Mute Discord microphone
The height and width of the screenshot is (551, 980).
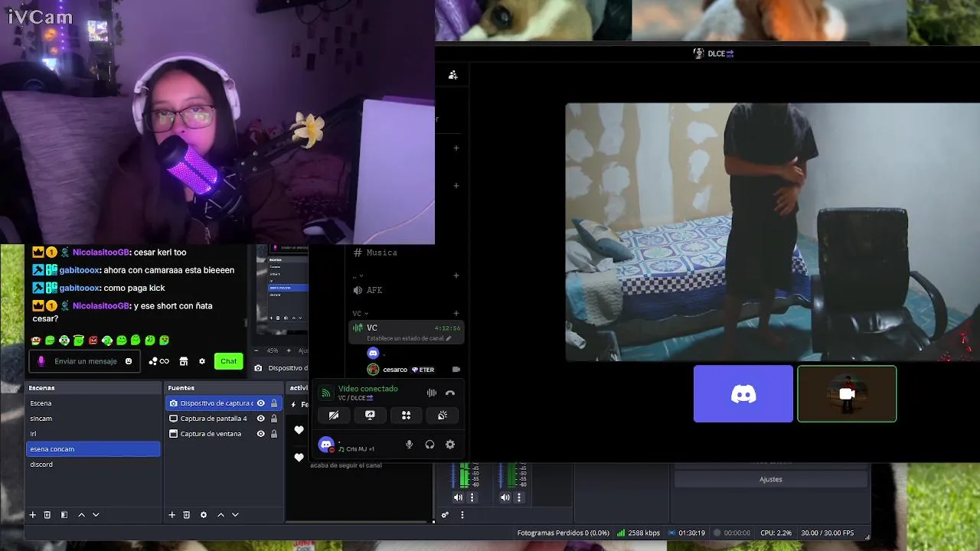409,445
